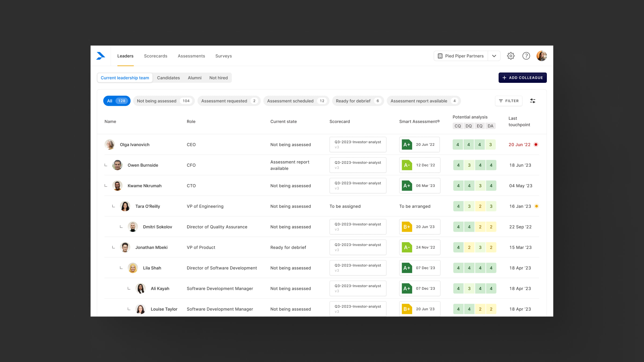Open the user profile avatar menu
Screen dimensions: 644x362
[x=541, y=56]
